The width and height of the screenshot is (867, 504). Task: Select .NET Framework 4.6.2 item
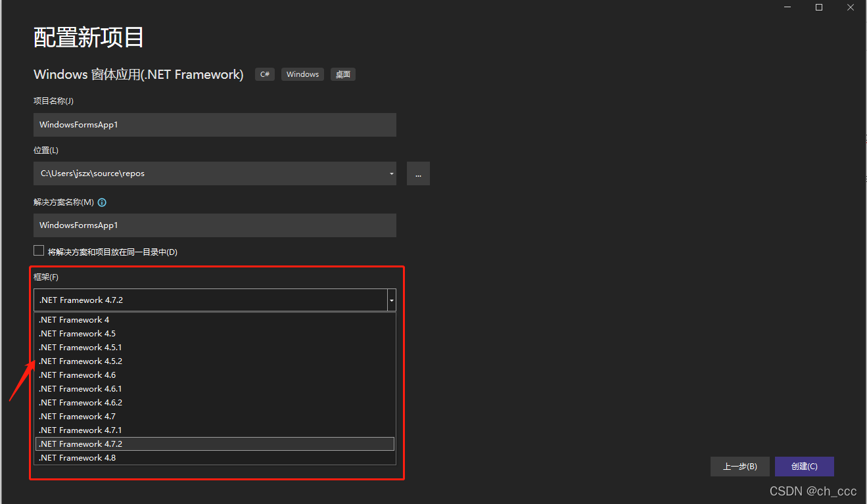tap(215, 403)
